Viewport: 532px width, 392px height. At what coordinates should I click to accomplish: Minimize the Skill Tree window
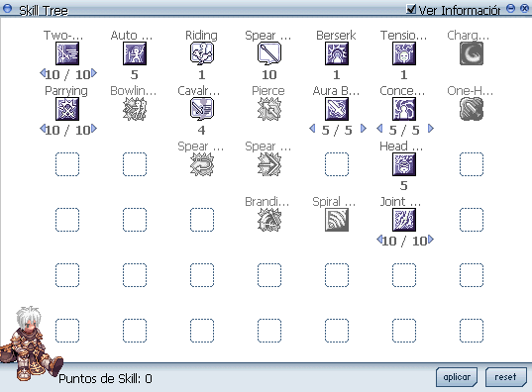(510, 9)
